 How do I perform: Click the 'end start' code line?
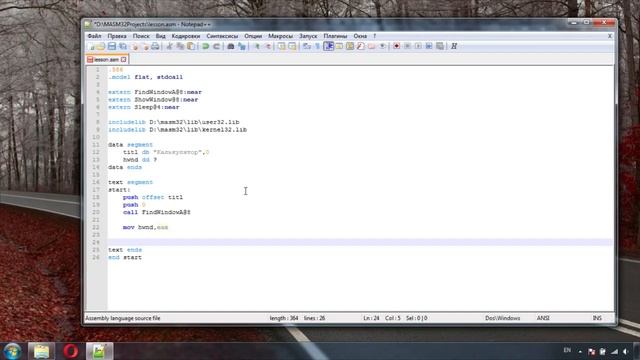click(125, 258)
